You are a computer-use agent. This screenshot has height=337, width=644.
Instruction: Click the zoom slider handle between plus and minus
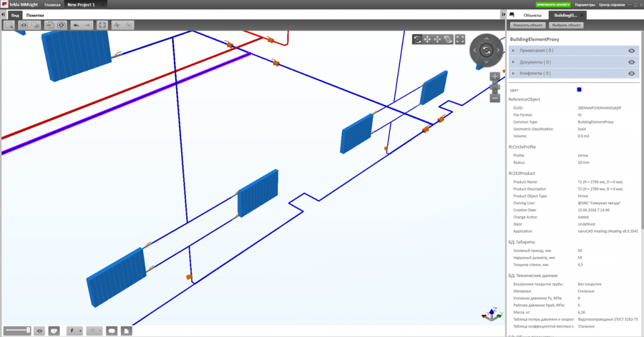[x=494, y=87]
